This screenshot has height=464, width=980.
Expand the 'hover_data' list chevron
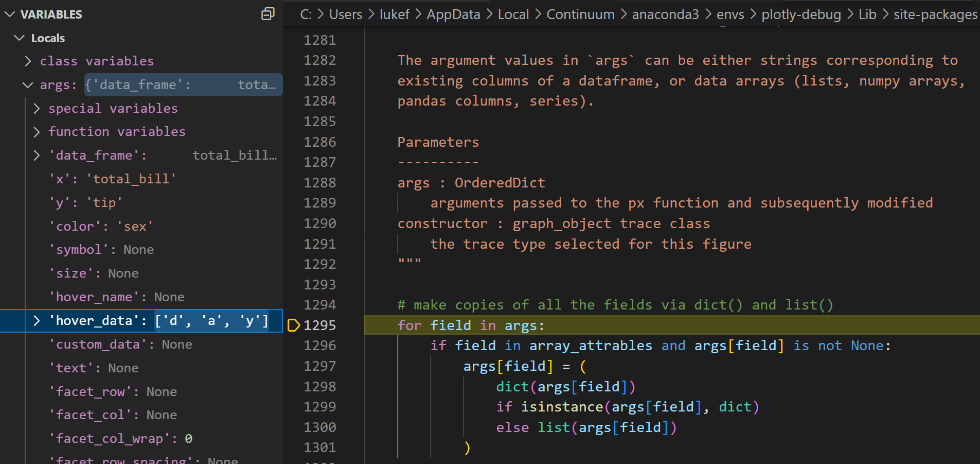37,321
